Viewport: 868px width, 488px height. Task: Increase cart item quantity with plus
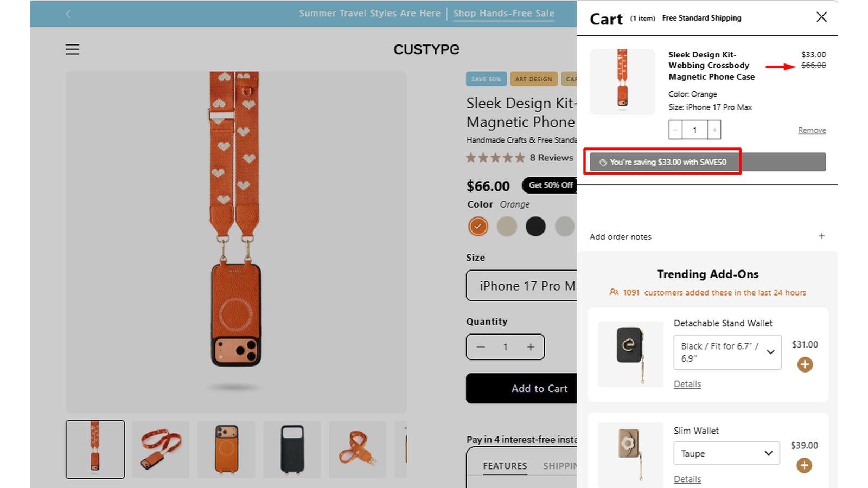click(714, 130)
